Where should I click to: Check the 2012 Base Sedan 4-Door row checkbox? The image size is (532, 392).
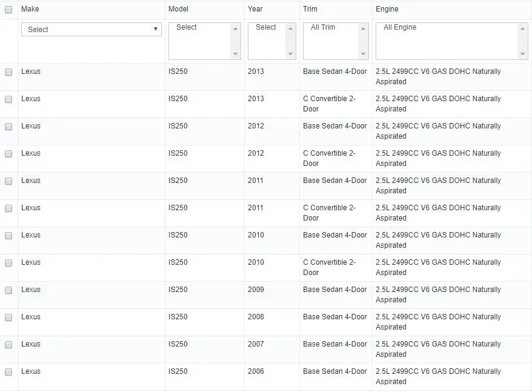coord(8,127)
